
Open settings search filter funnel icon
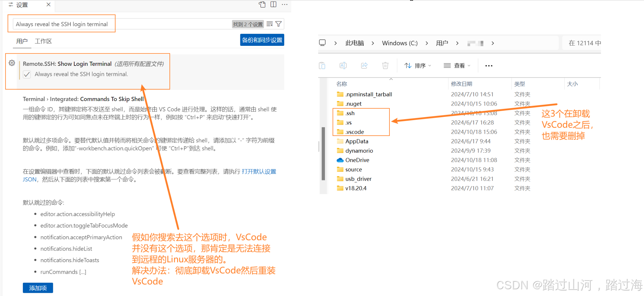278,24
